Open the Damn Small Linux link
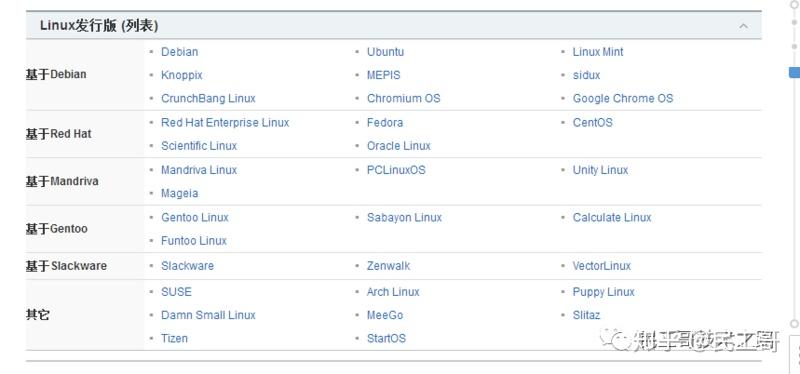800x374 pixels. 208,315
